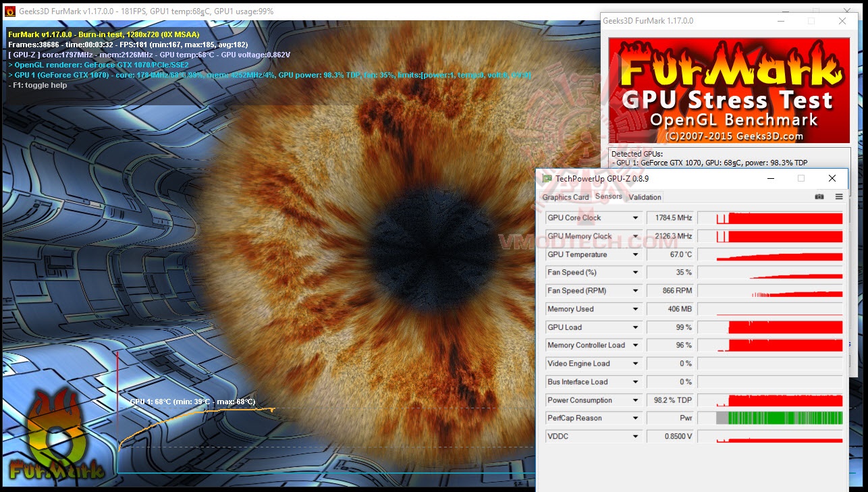This screenshot has width=868, height=492.
Task: Click the GPU Temperature value 67.0 °C
Action: (x=670, y=254)
